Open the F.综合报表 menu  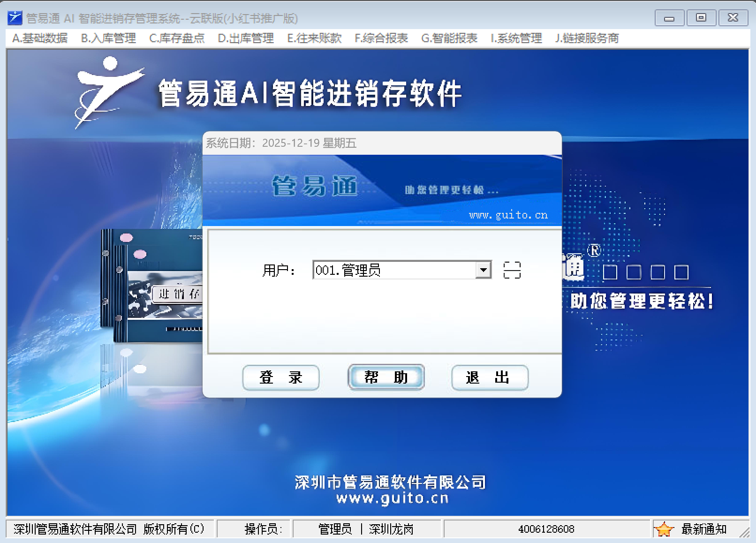pyautogui.click(x=381, y=38)
